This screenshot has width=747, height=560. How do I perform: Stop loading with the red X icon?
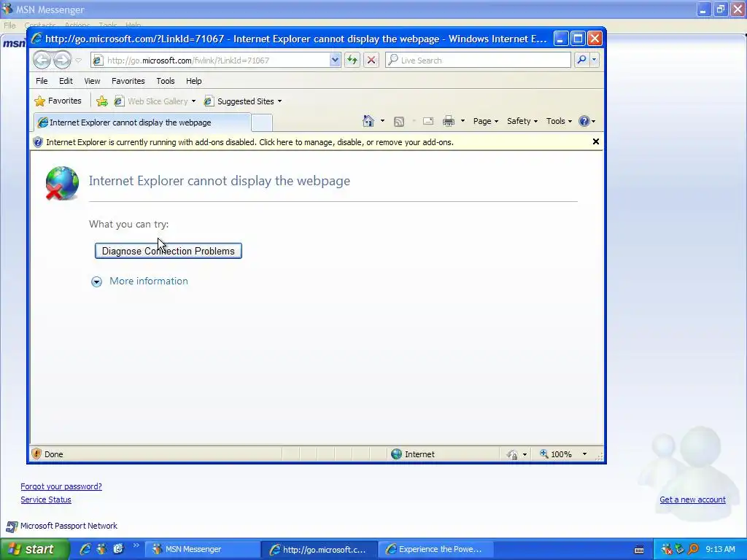(371, 60)
